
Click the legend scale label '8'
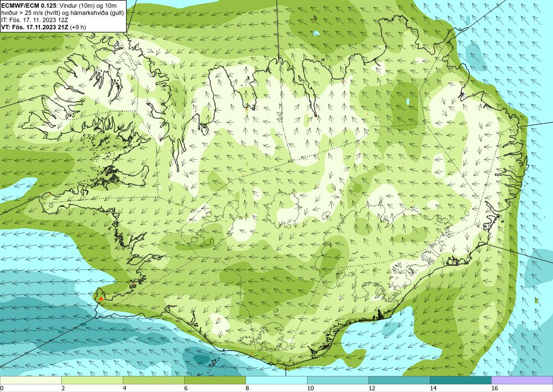pos(247,388)
